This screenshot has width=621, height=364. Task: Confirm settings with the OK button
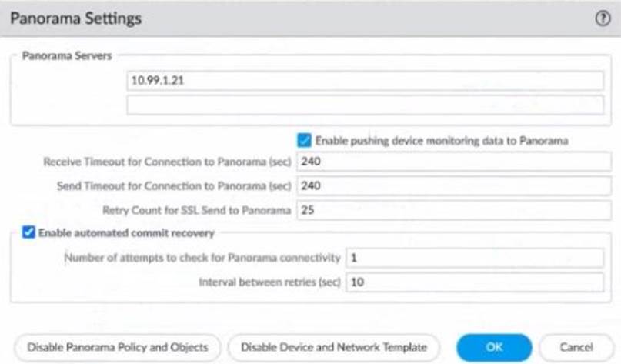(493, 347)
